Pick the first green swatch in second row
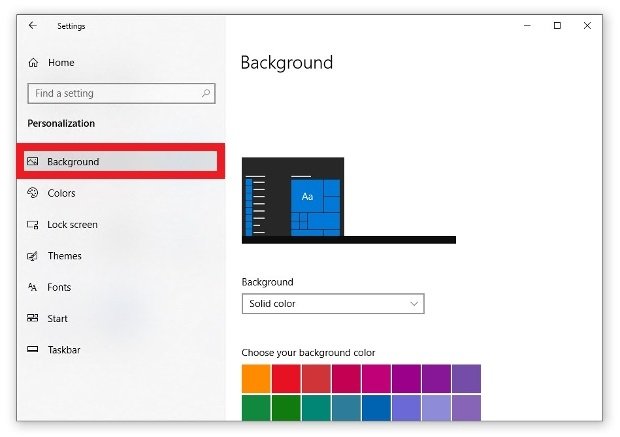Image resolution: width=620 pixels, height=437 pixels. pyautogui.click(x=256, y=408)
